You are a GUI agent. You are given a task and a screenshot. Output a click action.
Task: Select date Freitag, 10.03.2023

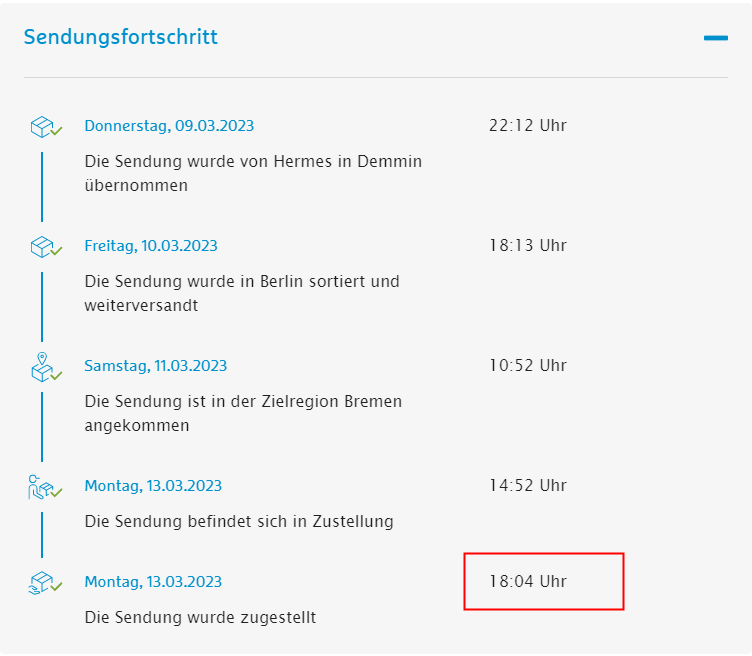point(151,246)
